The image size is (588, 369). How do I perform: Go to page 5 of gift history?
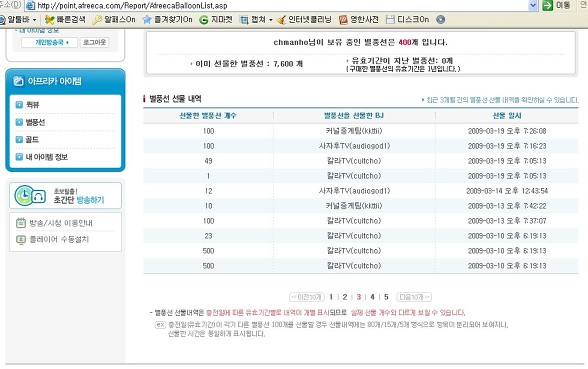[x=386, y=297]
